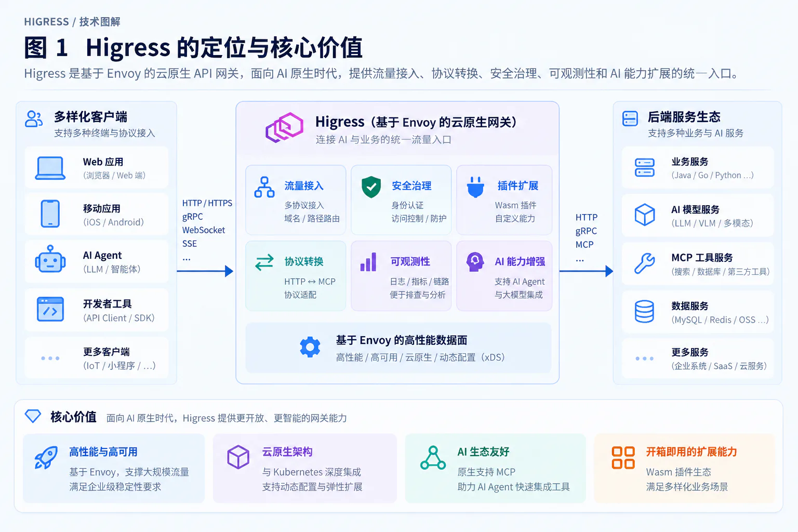Click the text '与大模型集成'
This screenshot has height=532, width=798.
coord(518,295)
